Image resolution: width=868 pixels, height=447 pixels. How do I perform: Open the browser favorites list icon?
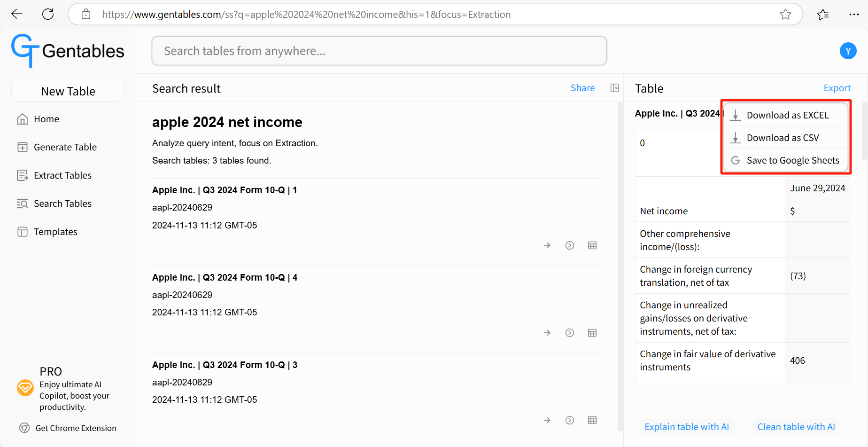click(x=823, y=15)
